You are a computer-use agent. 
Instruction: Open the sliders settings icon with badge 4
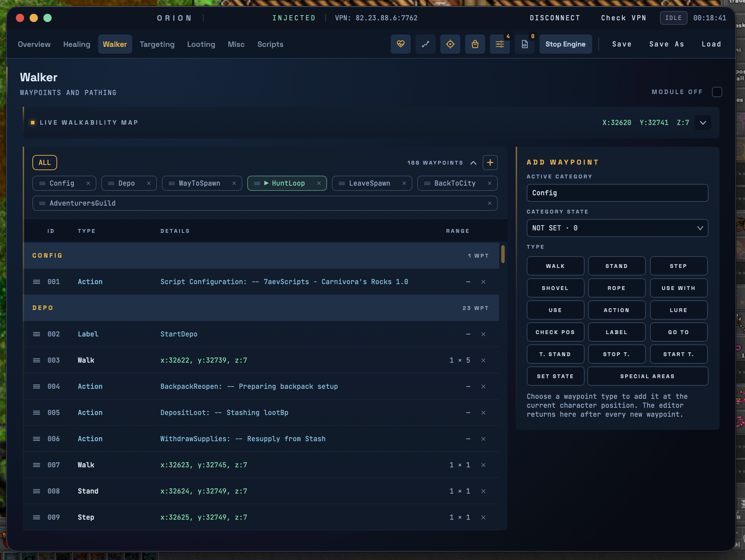(500, 44)
